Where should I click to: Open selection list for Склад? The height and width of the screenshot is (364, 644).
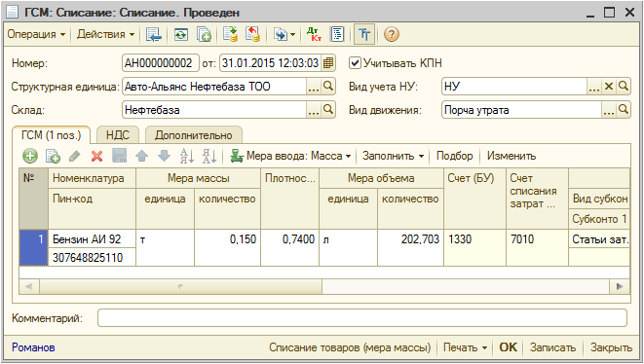click(314, 110)
